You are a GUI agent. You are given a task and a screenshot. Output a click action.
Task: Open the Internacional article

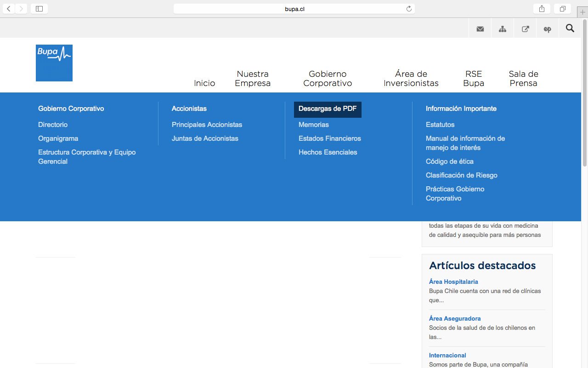pos(447,355)
